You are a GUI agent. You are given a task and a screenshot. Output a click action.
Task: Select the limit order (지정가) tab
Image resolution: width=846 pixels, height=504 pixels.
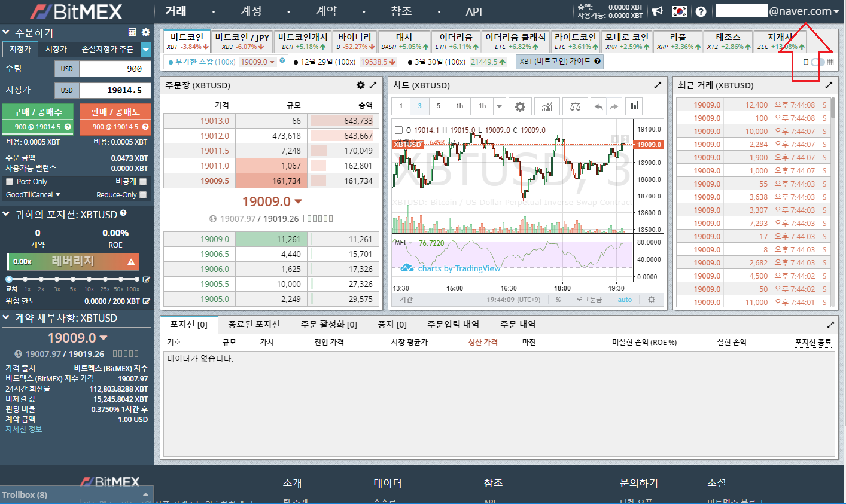(20, 49)
